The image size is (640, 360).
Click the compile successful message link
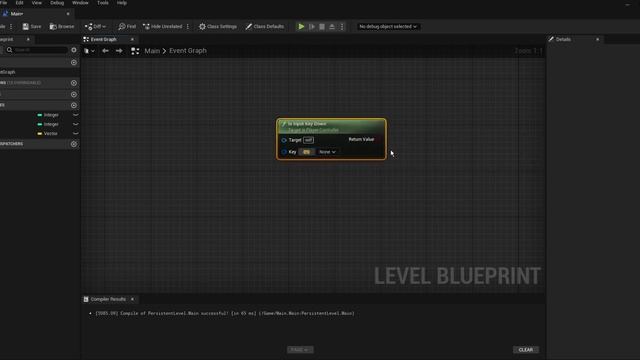pos(225,313)
